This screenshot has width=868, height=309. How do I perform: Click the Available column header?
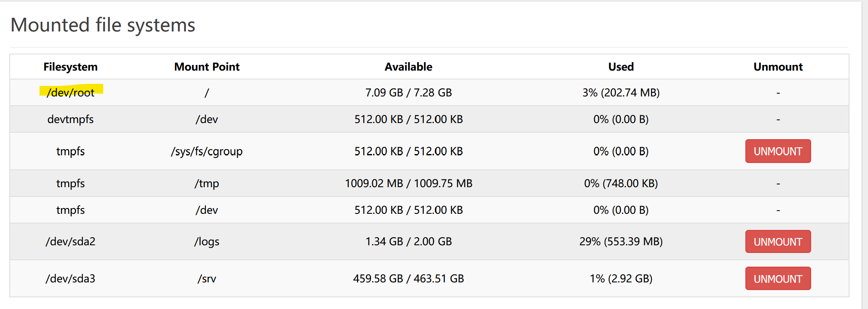click(x=408, y=67)
